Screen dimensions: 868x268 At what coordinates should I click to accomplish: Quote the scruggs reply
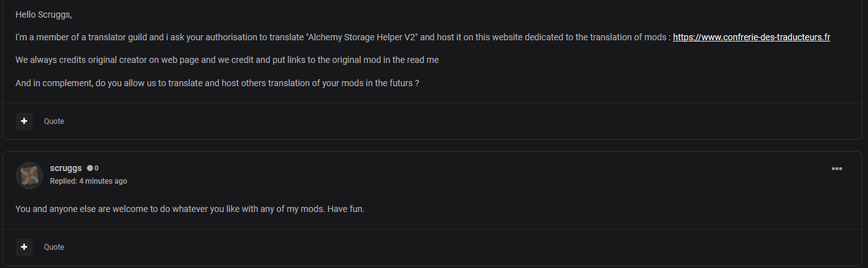[x=54, y=247]
